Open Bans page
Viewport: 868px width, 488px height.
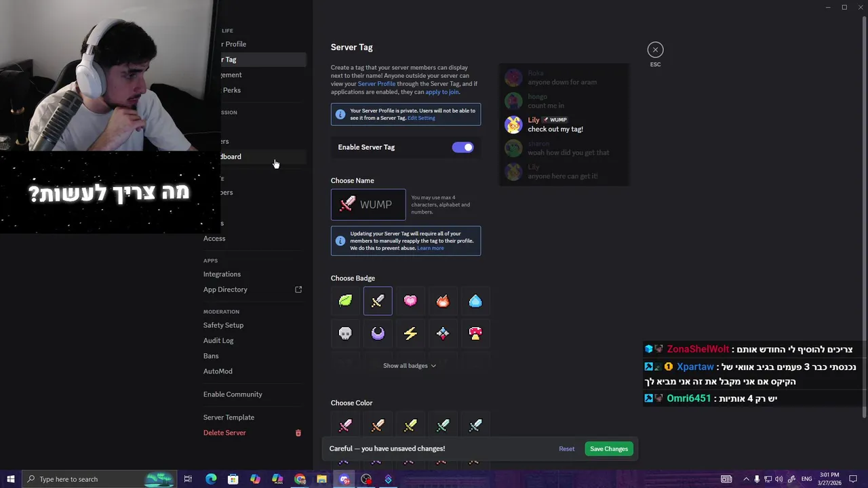click(211, 356)
